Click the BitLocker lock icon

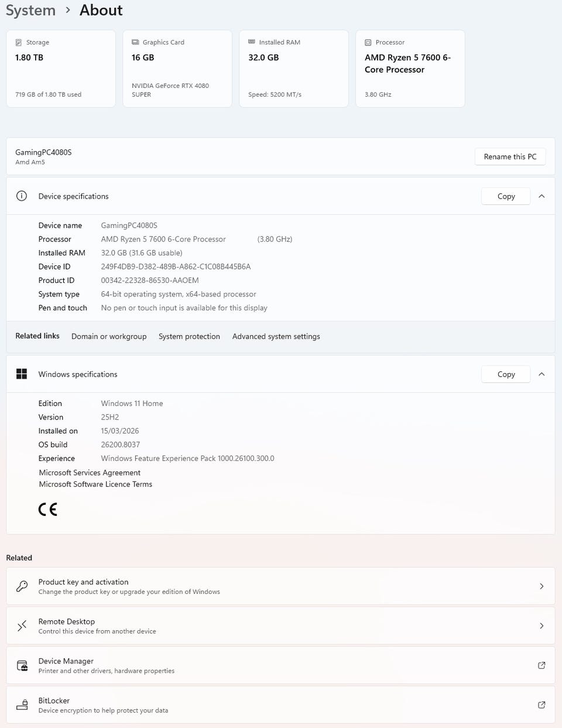tap(22, 705)
